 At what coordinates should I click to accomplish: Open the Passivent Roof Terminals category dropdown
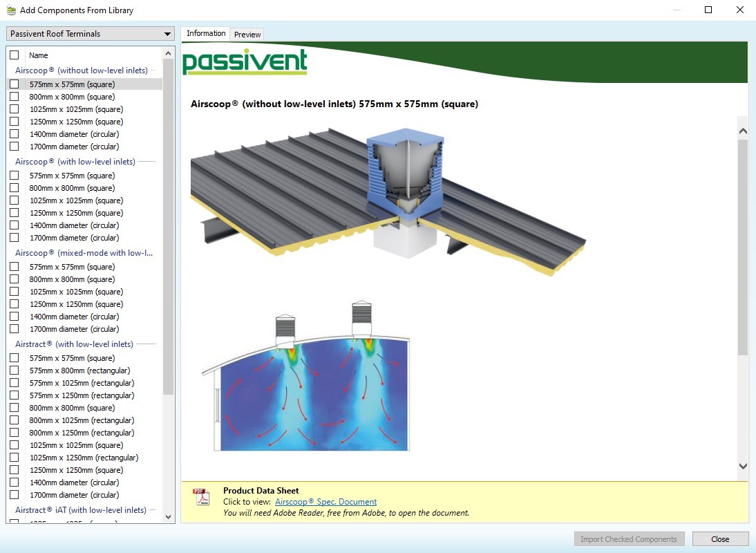[x=167, y=33]
